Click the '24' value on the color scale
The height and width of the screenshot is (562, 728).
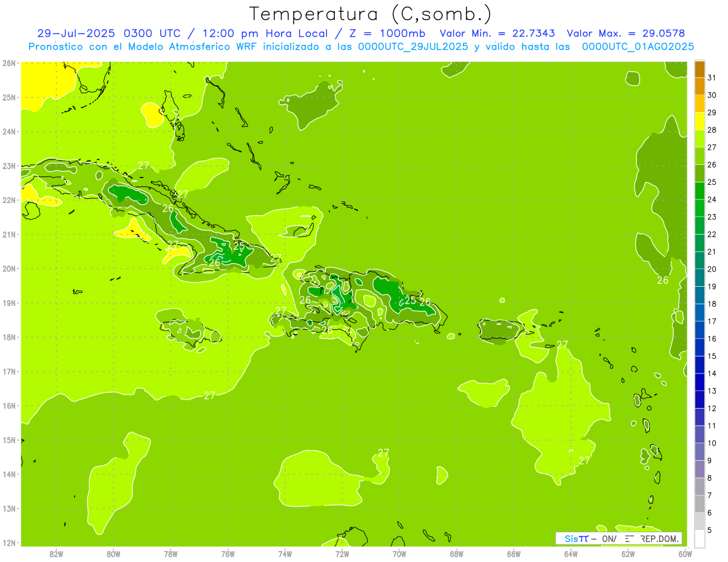pyautogui.click(x=712, y=199)
